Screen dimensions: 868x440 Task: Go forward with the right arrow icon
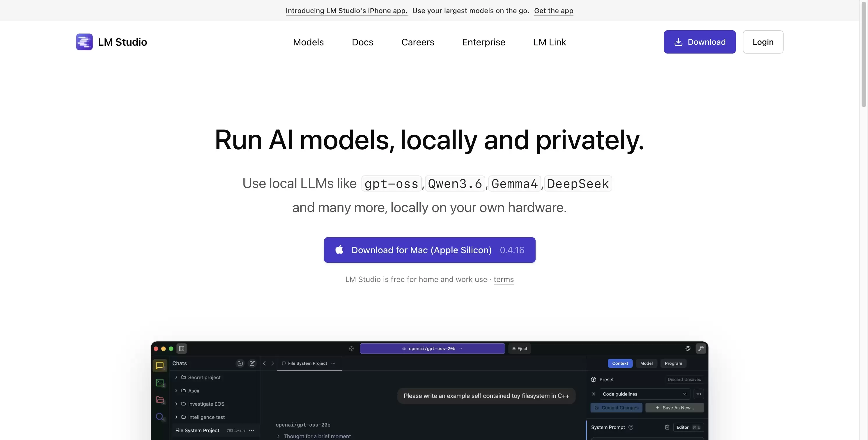coord(273,363)
